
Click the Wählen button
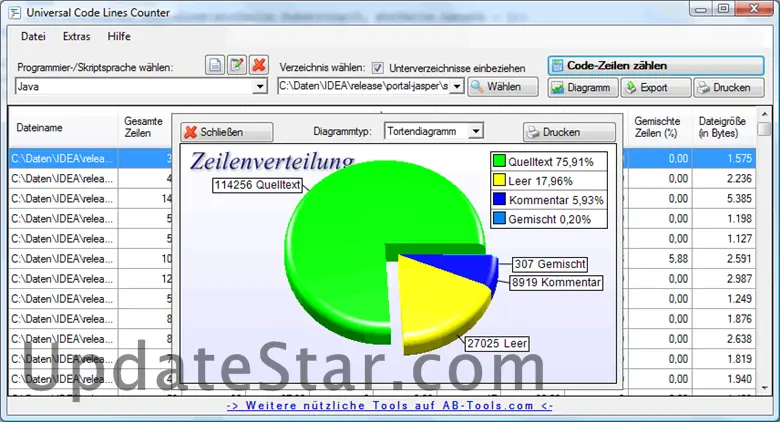[x=503, y=87]
